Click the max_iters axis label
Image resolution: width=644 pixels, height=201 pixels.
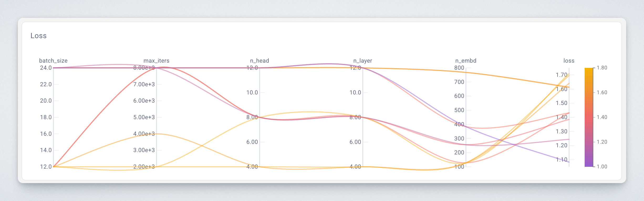coord(156,61)
